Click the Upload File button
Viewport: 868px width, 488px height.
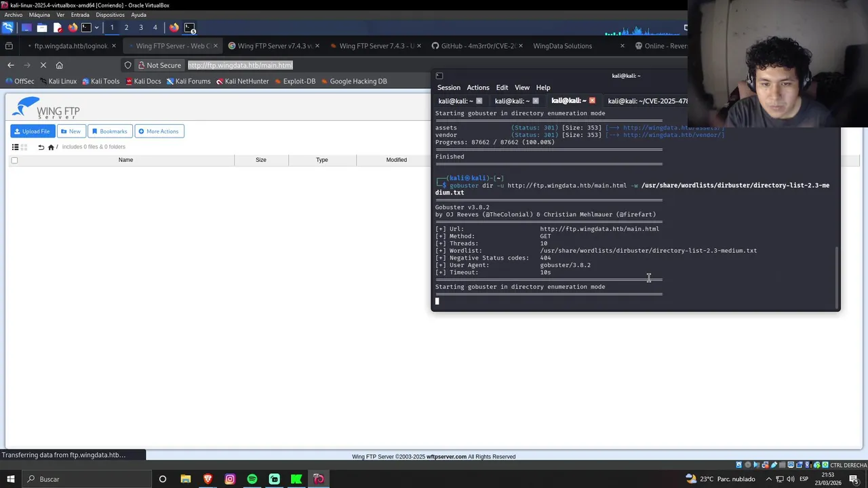pyautogui.click(x=31, y=131)
